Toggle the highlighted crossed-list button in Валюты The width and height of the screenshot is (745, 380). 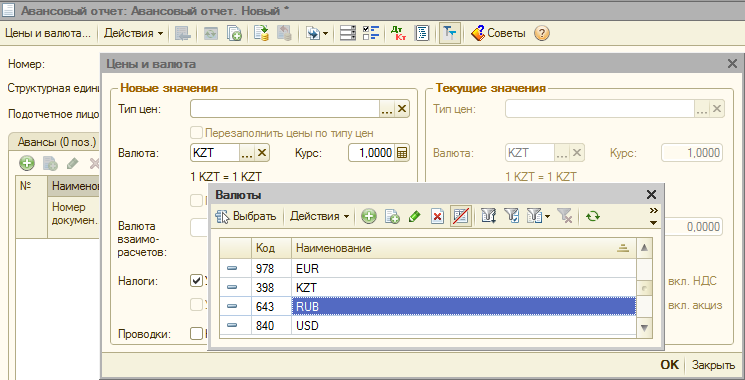click(x=460, y=217)
